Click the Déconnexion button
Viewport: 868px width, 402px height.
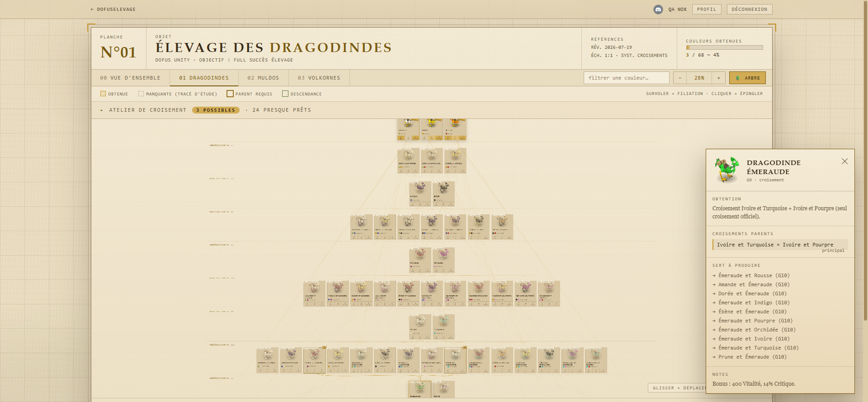[750, 9]
